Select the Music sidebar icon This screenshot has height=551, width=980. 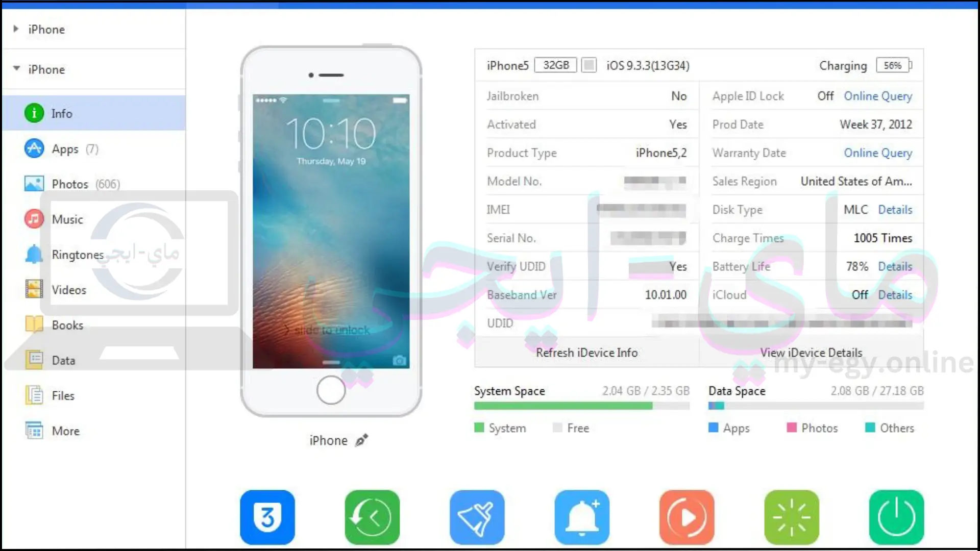34,219
